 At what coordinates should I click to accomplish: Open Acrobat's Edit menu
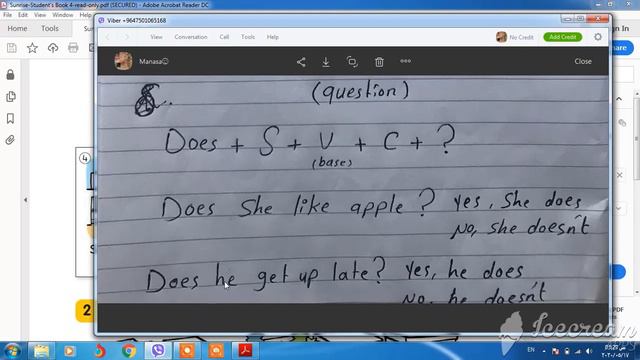point(23,15)
